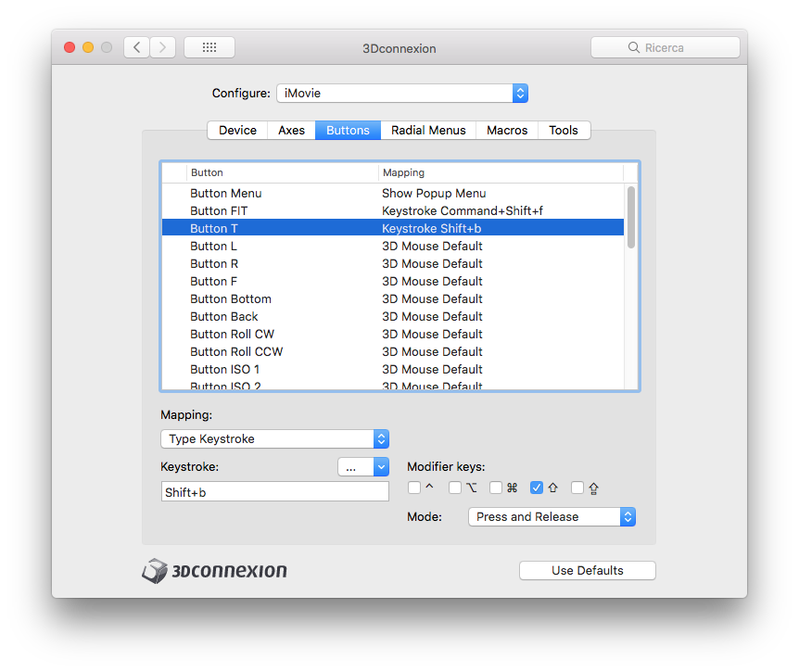Select the Button Back row

coord(393,316)
